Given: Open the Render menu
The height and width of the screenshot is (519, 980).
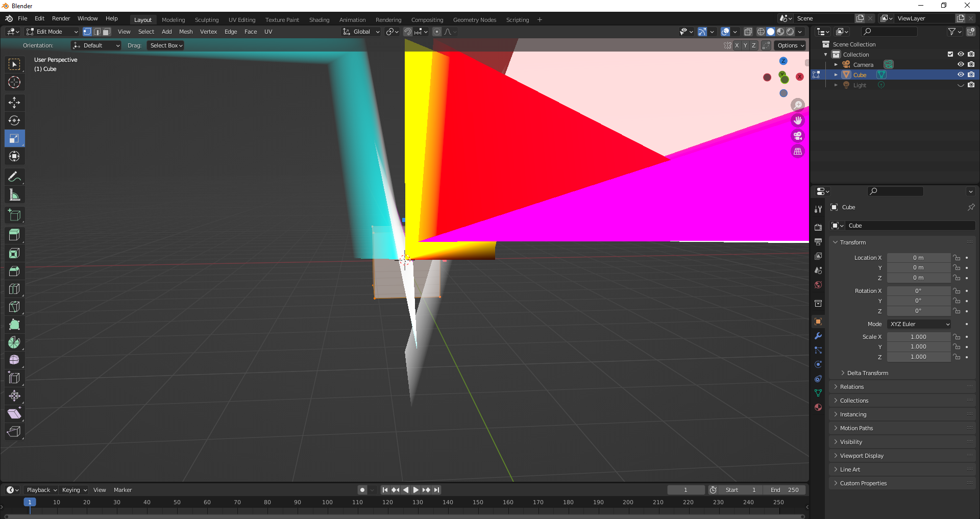Looking at the screenshot, I should [x=61, y=18].
